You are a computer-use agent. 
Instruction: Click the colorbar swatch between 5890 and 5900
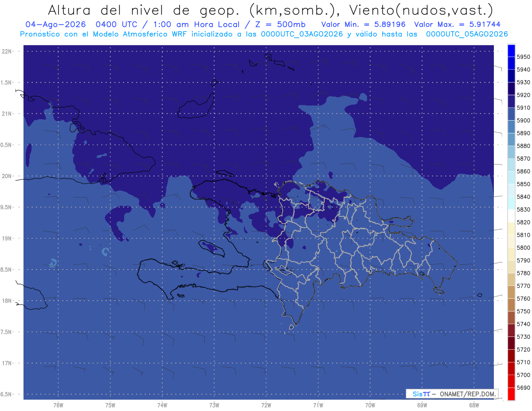pos(511,127)
